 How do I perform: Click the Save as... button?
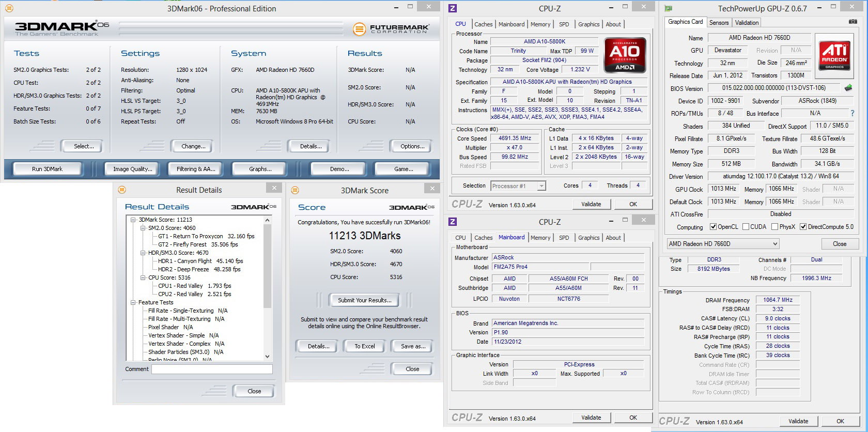[413, 346]
